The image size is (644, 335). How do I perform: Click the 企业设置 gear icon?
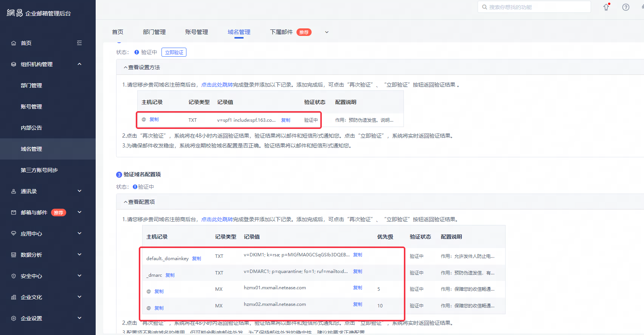point(14,318)
